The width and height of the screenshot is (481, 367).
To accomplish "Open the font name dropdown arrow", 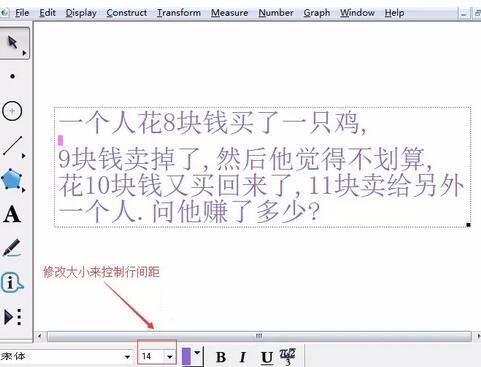I will 127,357.
